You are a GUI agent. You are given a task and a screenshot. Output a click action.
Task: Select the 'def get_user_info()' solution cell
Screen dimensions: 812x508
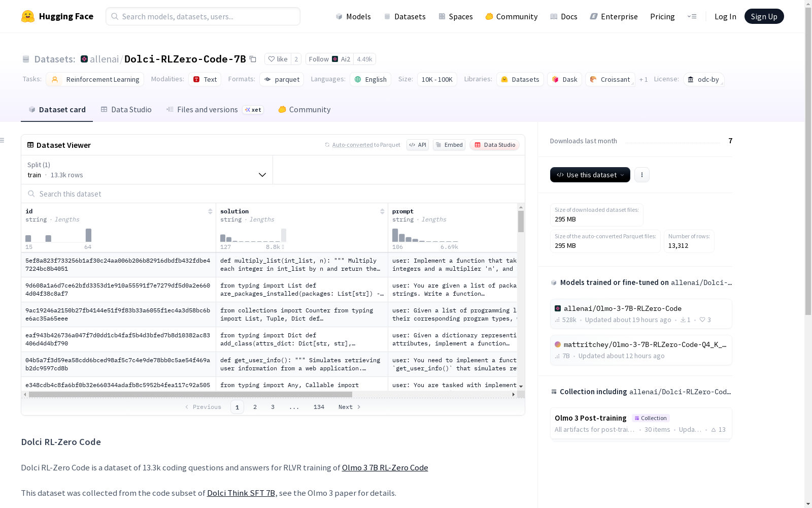point(301,364)
